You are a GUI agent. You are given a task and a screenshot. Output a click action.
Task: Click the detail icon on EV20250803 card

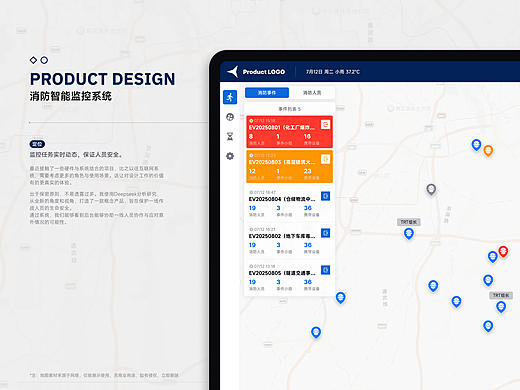pyautogui.click(x=325, y=159)
